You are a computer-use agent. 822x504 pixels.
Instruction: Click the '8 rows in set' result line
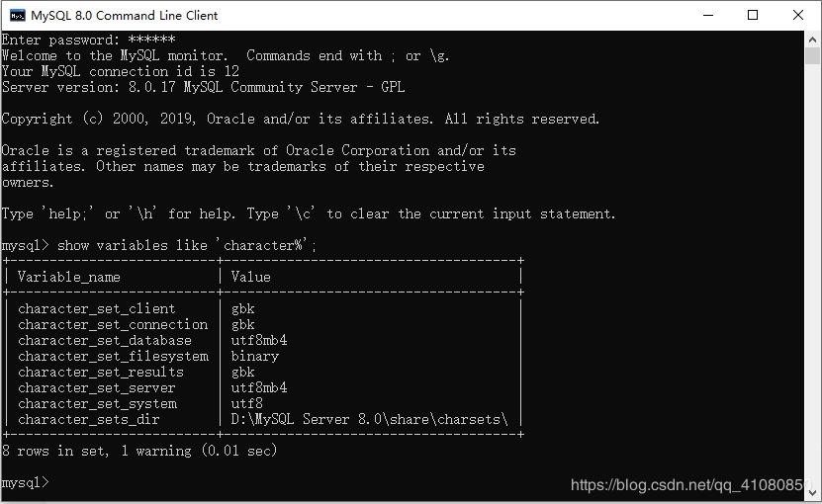click(139, 452)
